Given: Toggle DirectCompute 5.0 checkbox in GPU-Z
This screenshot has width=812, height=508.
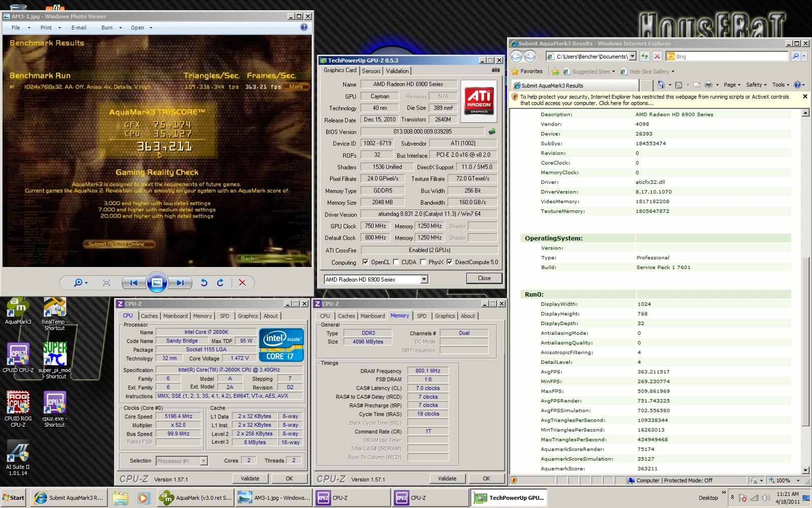Looking at the screenshot, I should pos(450,262).
